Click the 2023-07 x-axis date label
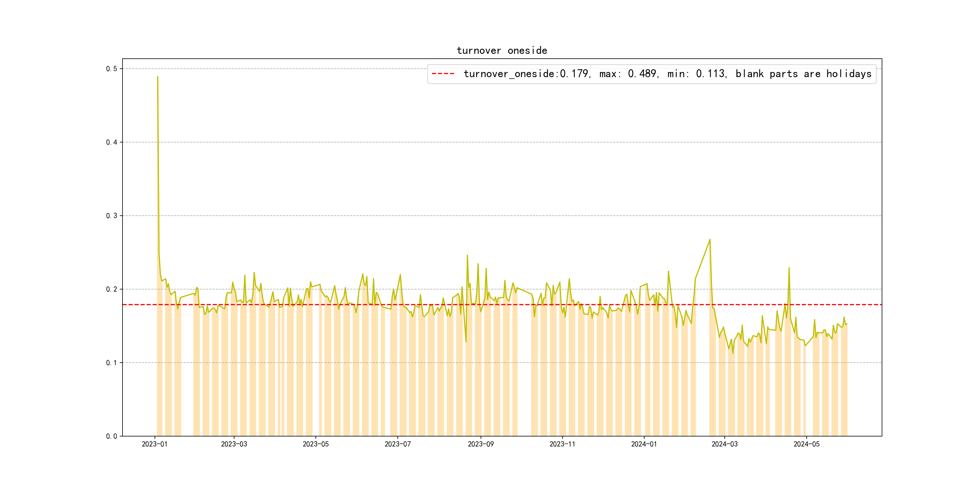The height and width of the screenshot is (490, 980). [x=397, y=444]
